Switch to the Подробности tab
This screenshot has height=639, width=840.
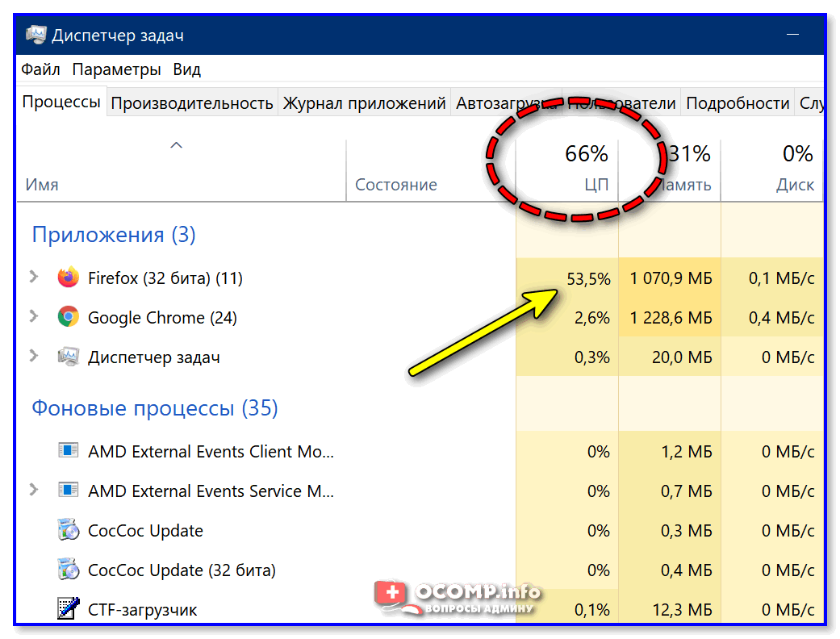point(737,103)
